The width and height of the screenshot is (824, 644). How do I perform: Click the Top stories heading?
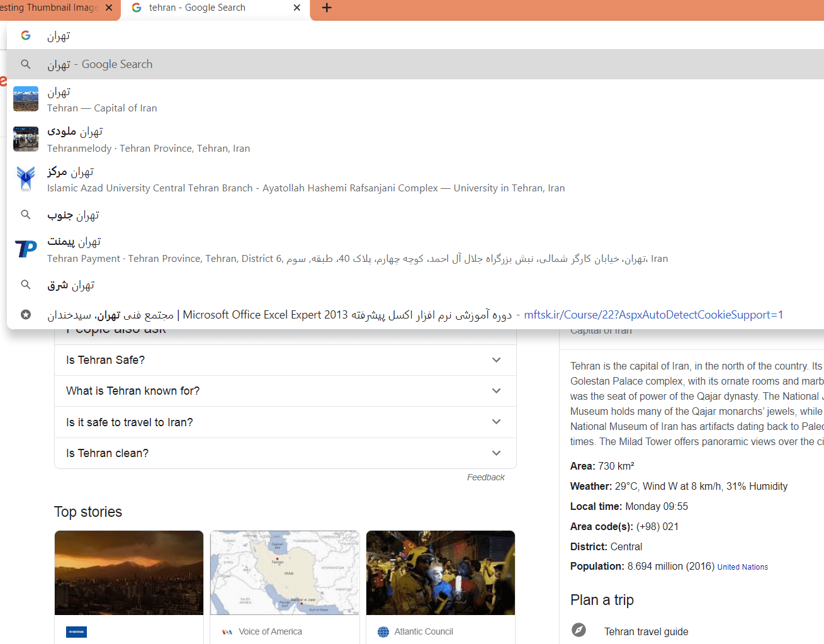(88, 512)
